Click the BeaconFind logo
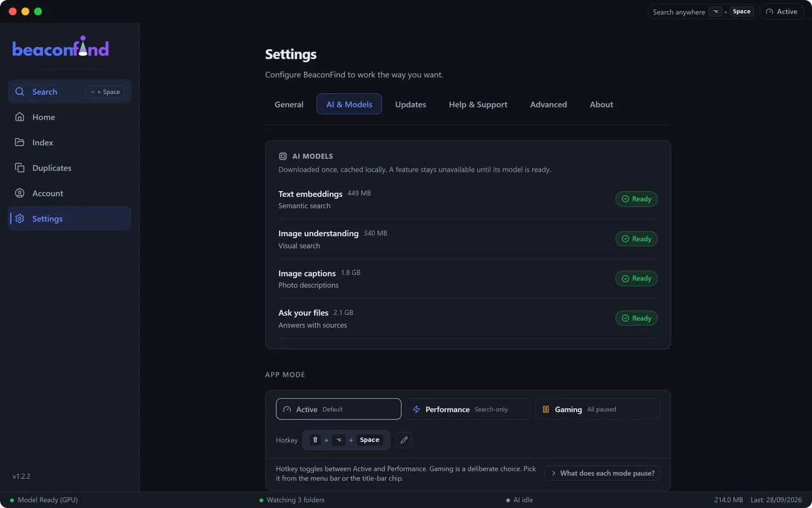 (61, 47)
